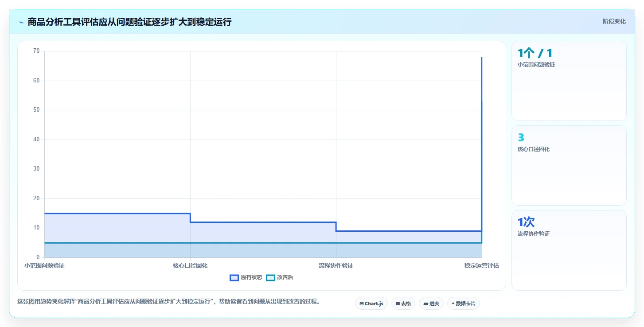Click the 数据卡片 tag pill

(x=463, y=304)
